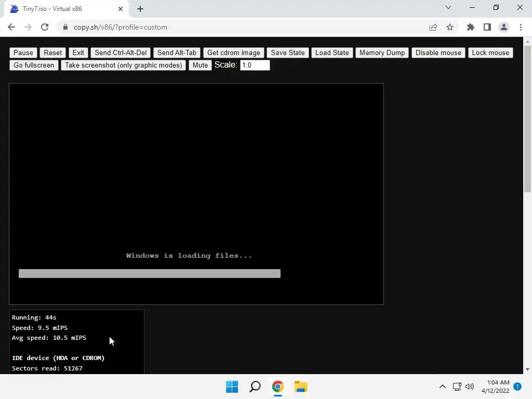532x399 pixels.
Task: Click the address bar URL
Action: click(121, 27)
